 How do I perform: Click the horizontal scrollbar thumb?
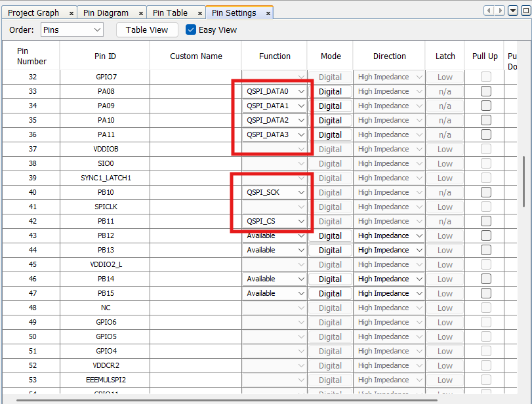coord(227,400)
